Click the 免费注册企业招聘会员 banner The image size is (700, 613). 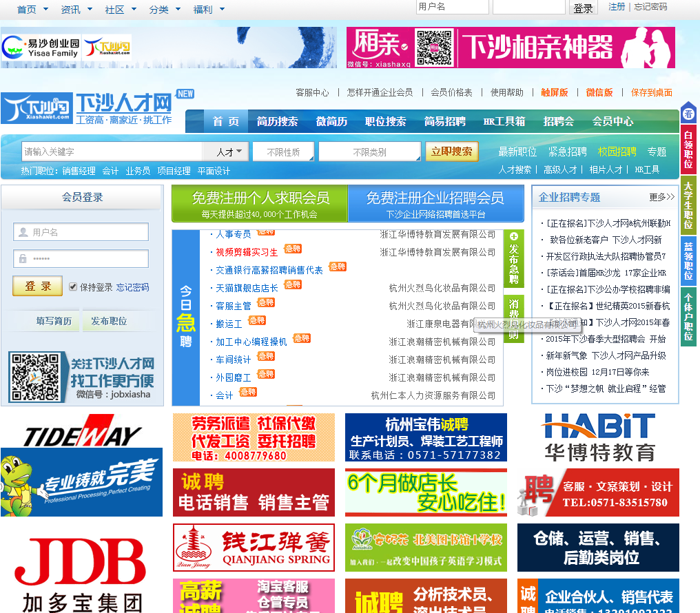435,203
